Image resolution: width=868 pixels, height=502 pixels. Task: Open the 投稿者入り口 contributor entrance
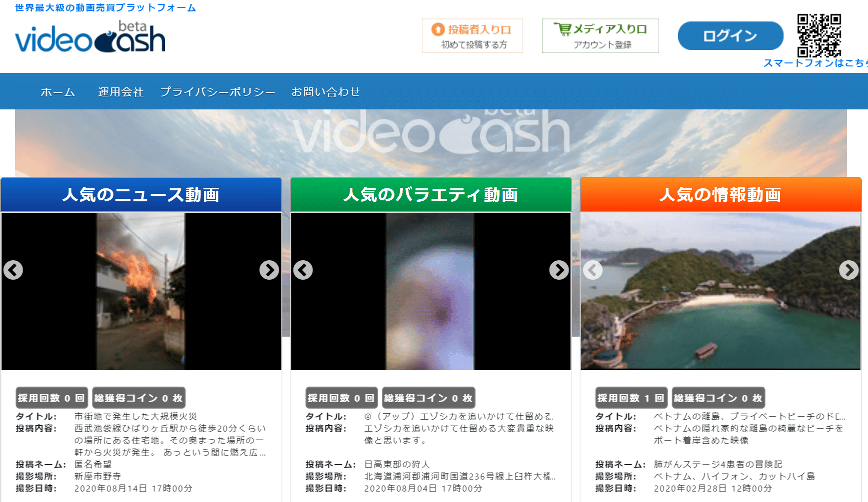point(472,35)
